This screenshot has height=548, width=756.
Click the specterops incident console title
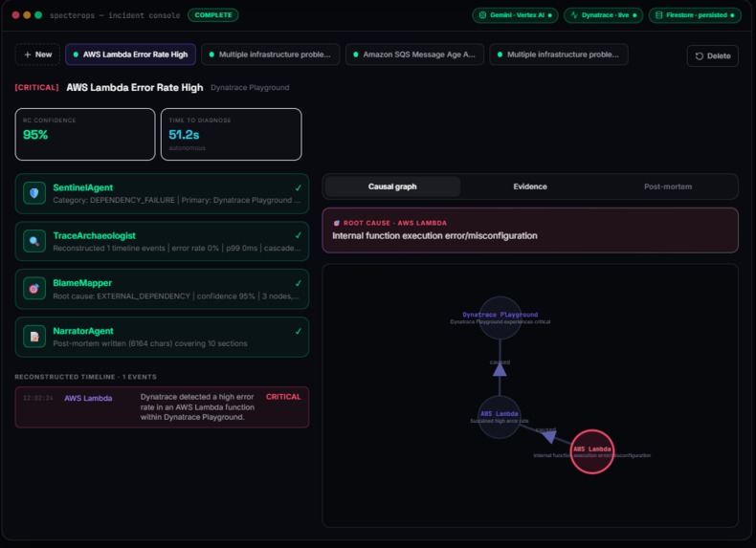pyautogui.click(x=115, y=15)
